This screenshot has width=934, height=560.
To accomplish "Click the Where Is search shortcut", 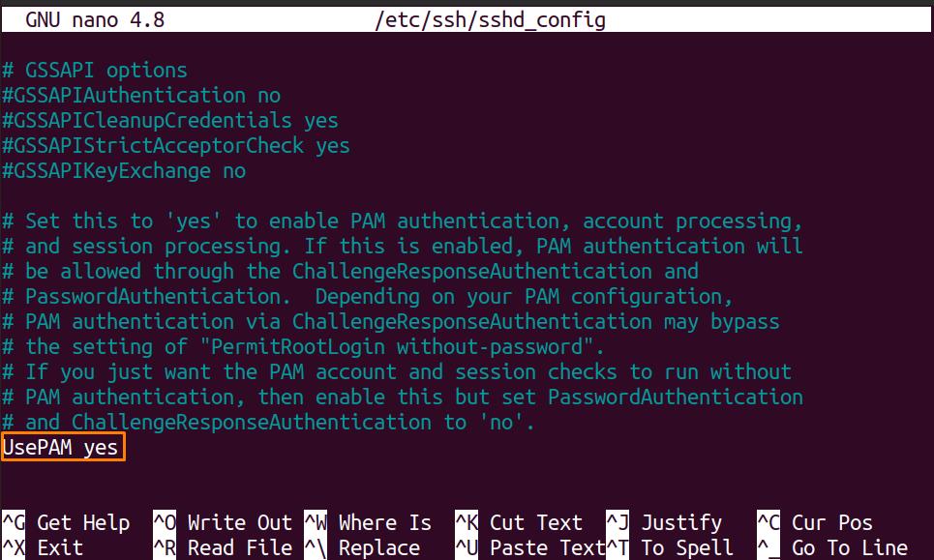I will pyautogui.click(x=368, y=522).
